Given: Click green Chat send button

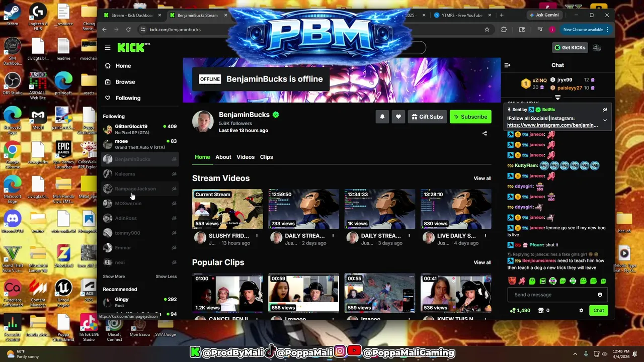Looking at the screenshot, I should 598,311.
